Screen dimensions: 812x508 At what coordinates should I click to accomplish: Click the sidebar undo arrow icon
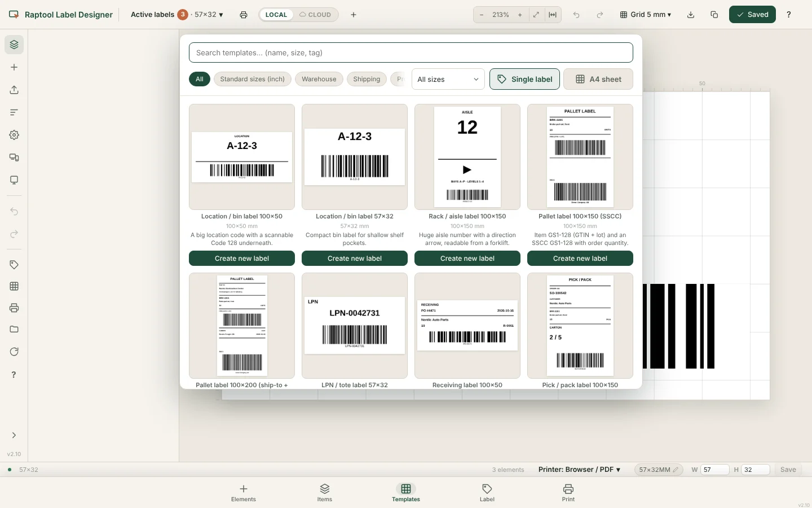click(14, 212)
